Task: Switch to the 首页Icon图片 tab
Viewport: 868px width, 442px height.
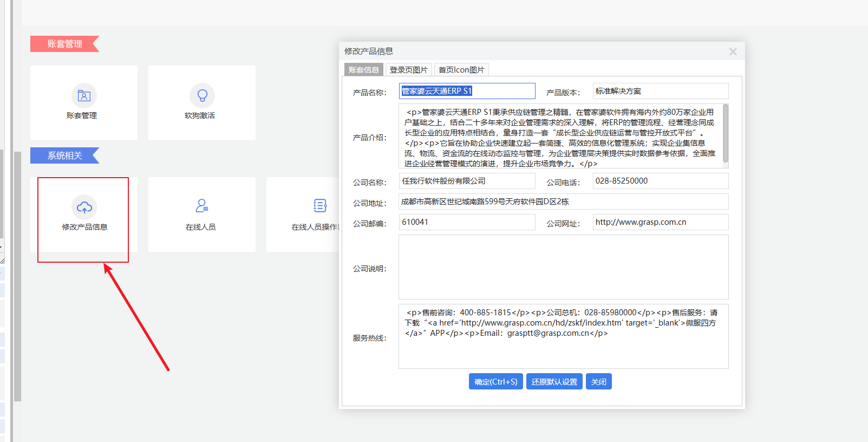Action: tap(461, 70)
